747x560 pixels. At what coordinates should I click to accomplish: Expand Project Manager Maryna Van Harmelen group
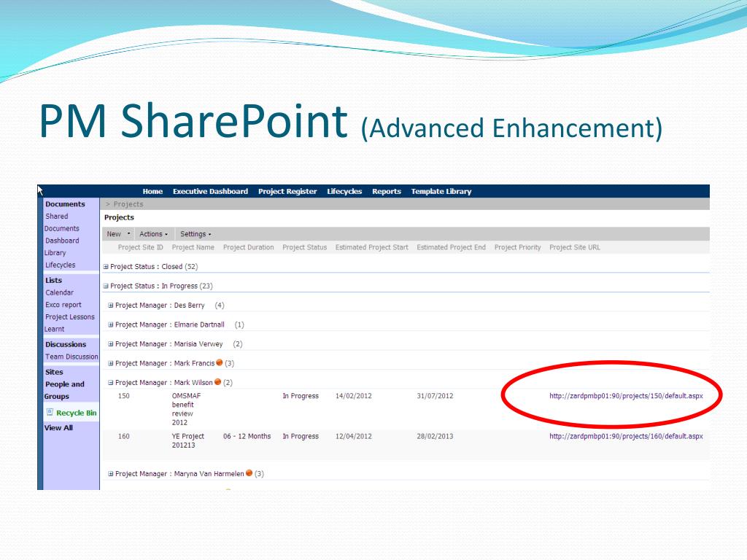[111, 474]
